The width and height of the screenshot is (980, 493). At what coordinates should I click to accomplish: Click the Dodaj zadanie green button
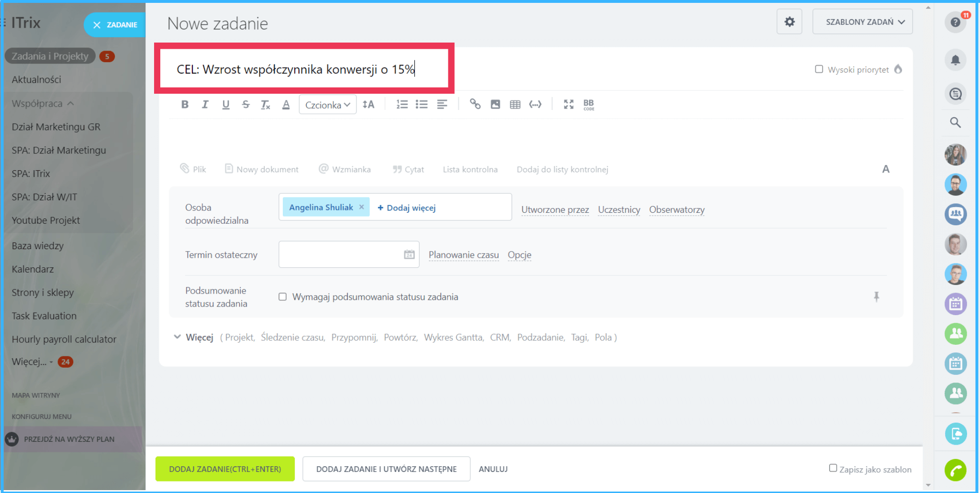pyautogui.click(x=225, y=469)
